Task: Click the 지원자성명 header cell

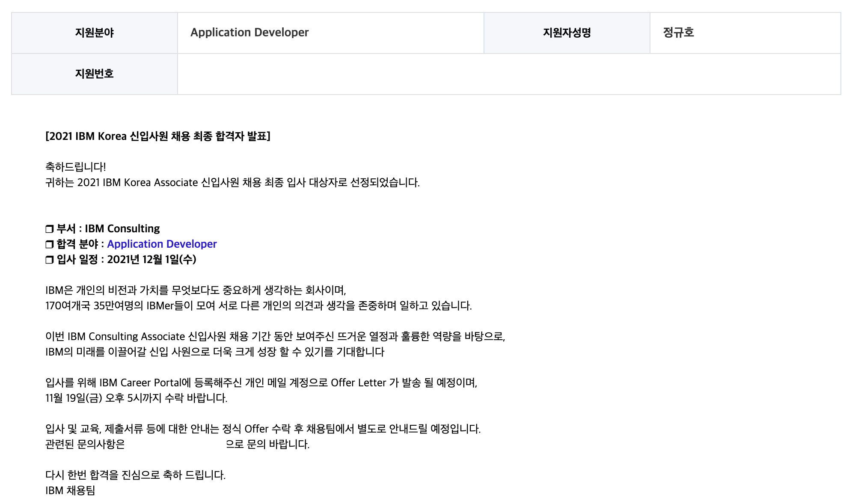Action: (x=567, y=33)
